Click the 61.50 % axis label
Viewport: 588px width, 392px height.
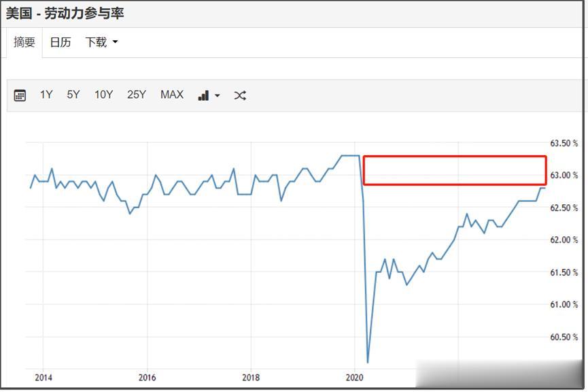564,272
